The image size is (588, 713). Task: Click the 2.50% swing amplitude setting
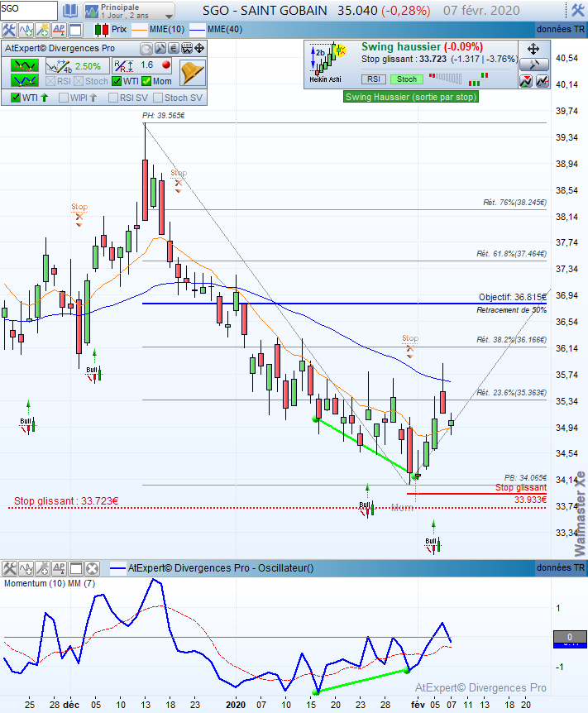77,66
